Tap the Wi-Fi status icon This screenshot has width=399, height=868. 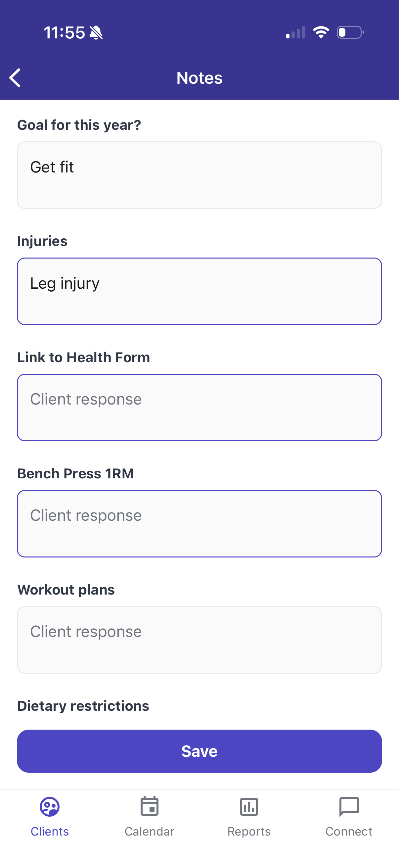[321, 32]
